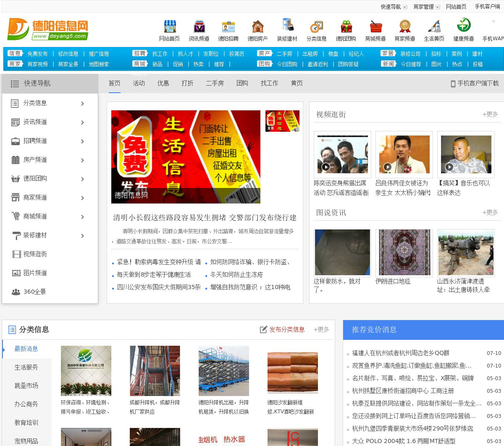
Task: Select the 团购 navigation tab
Action: (x=242, y=83)
